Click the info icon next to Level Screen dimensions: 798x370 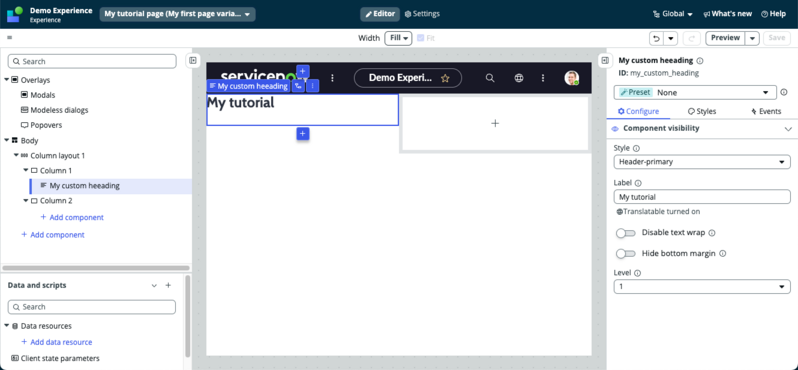pyautogui.click(x=638, y=273)
